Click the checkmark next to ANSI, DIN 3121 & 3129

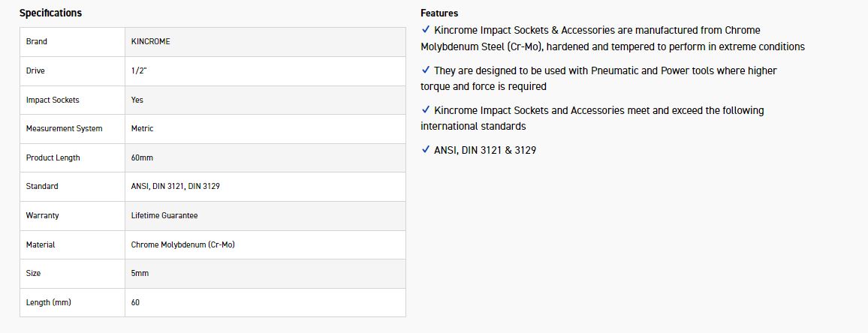pos(426,150)
